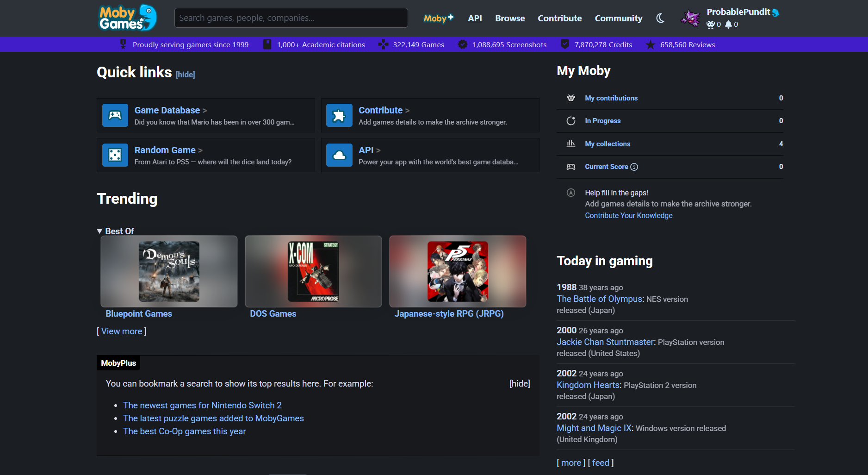Open Might and Magic IX link

pos(594,428)
